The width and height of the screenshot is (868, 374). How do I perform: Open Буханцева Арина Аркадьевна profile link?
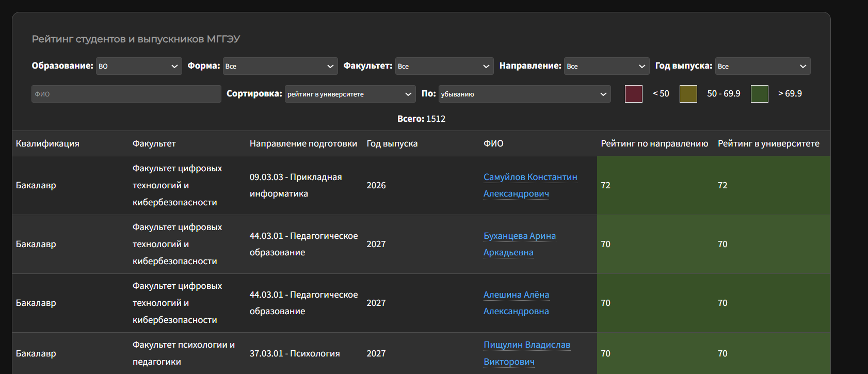[x=519, y=236]
